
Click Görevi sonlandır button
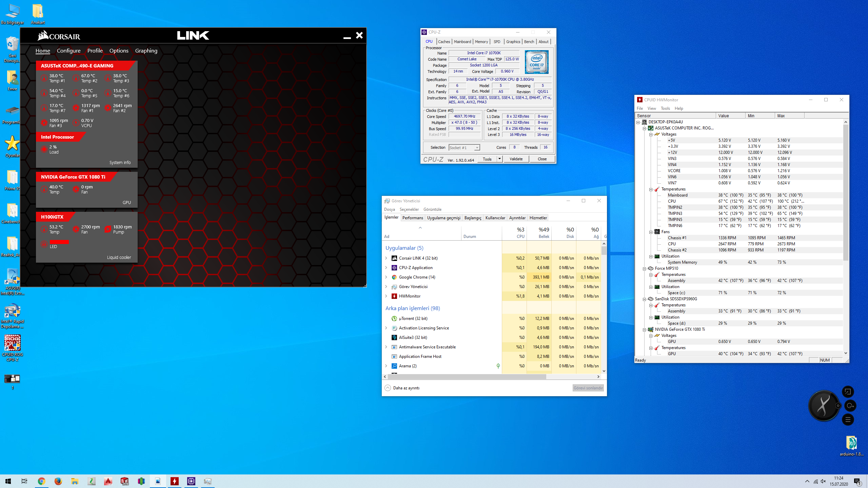tap(588, 388)
